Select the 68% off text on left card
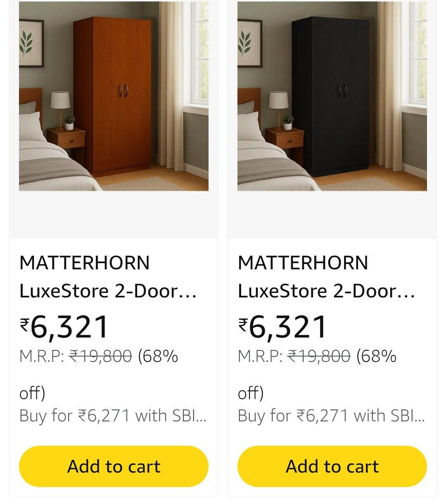The width and height of the screenshot is (446, 504). pyautogui.click(x=99, y=374)
